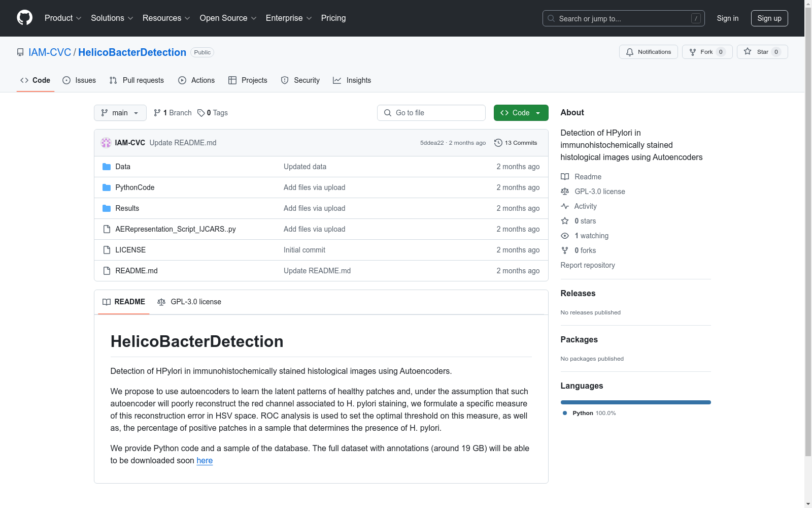The height and width of the screenshot is (508, 812).
Task: Click the slash shortcut icon in search box
Action: 696,18
